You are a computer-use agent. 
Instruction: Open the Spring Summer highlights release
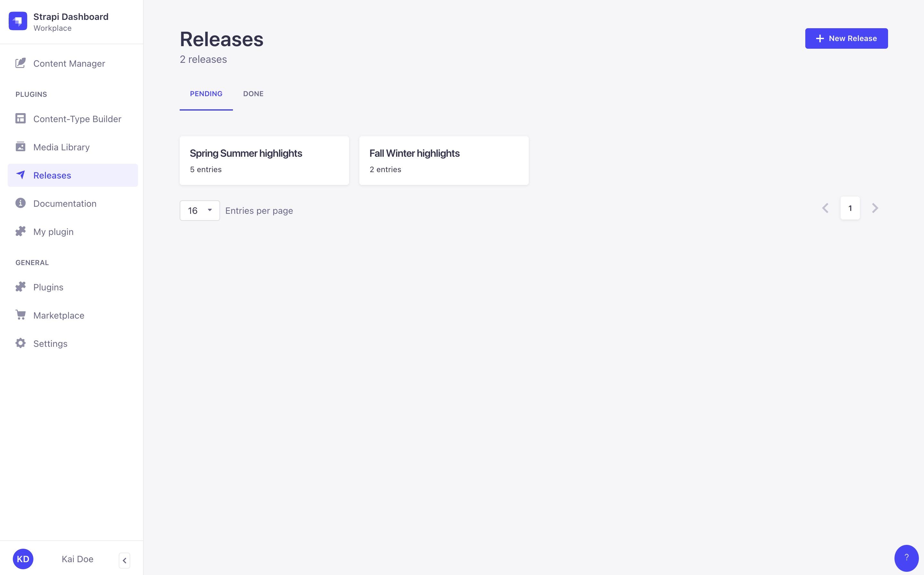(264, 160)
